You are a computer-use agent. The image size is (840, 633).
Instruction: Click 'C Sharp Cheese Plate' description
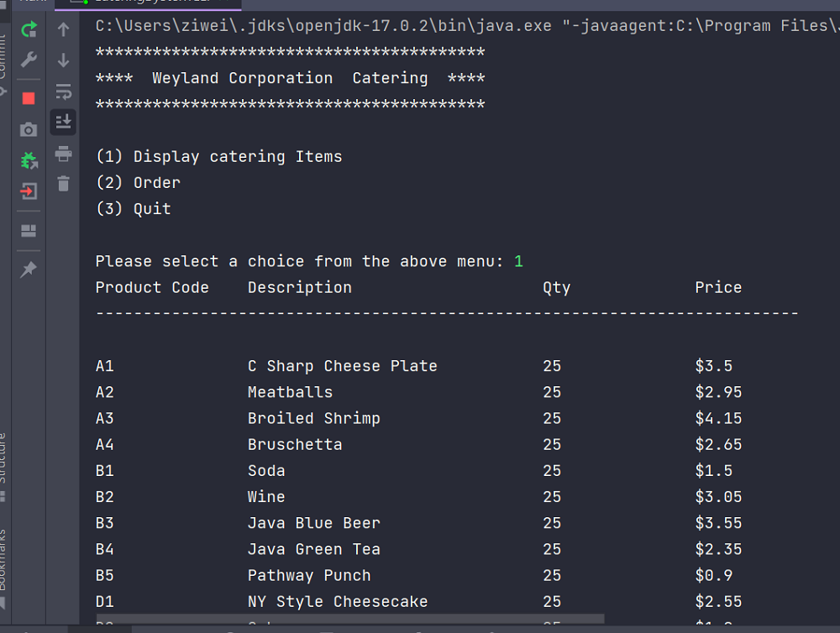(x=343, y=366)
